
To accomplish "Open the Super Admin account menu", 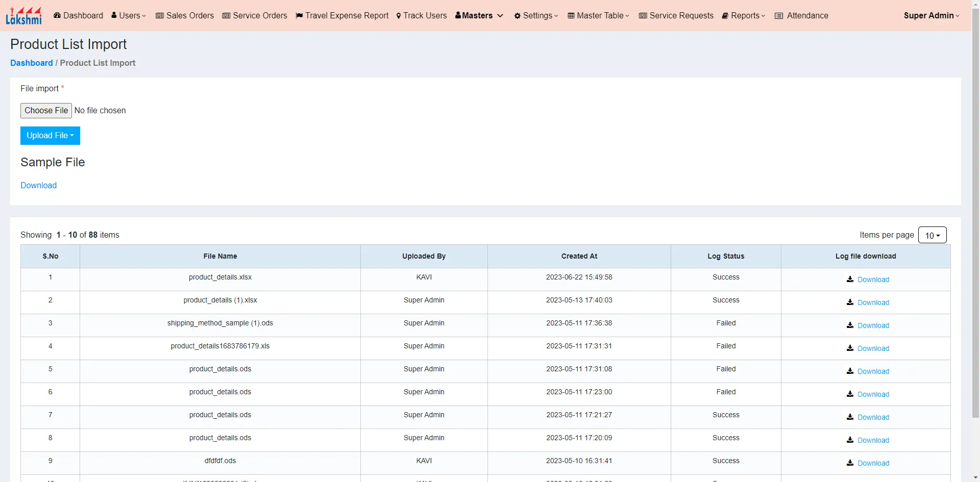I will (x=932, y=16).
